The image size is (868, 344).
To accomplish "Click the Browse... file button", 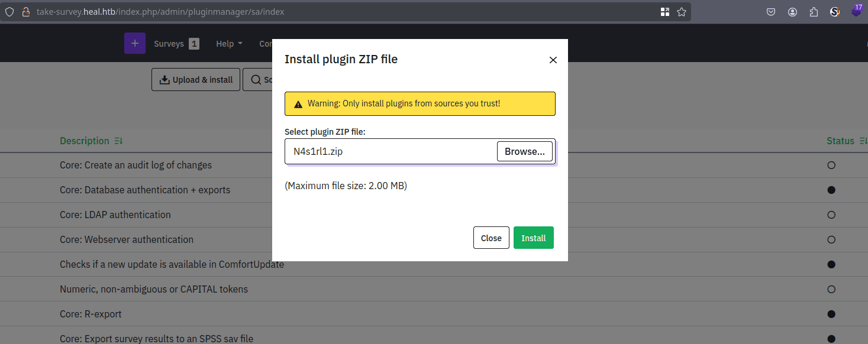I will 524,151.
